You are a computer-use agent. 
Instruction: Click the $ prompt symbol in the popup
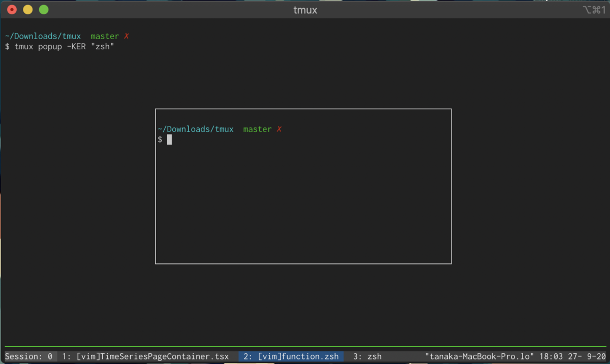(159, 139)
